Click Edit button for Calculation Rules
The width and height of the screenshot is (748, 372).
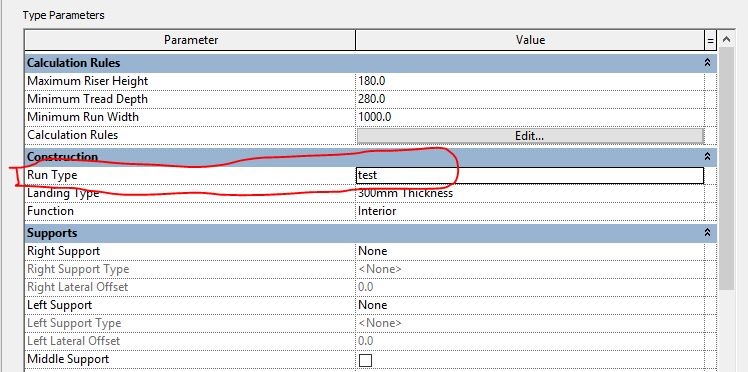point(530,135)
